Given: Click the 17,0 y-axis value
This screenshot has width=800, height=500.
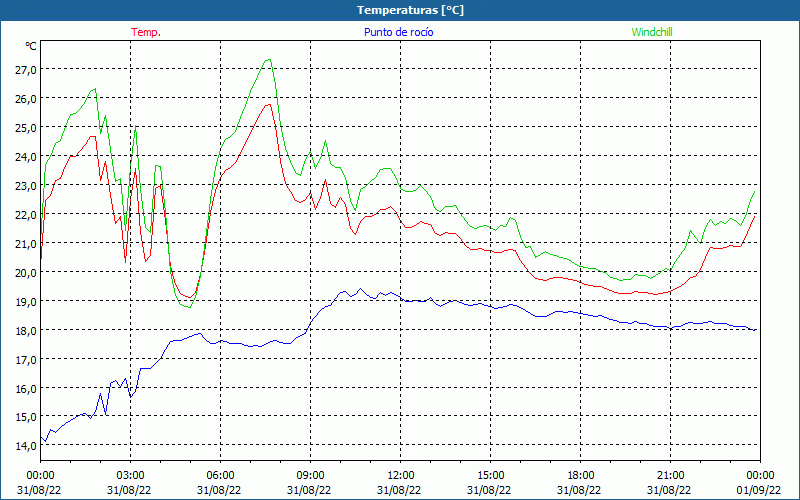Looking at the screenshot, I should pos(26,359).
